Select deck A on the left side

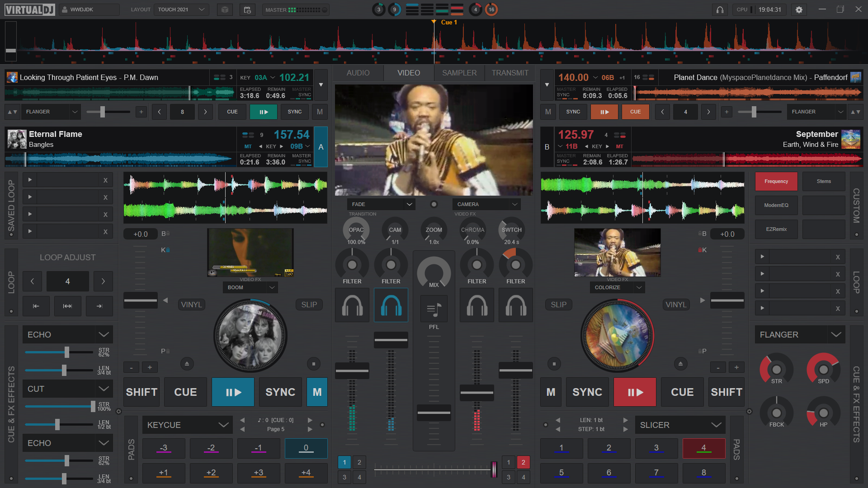[321, 147]
